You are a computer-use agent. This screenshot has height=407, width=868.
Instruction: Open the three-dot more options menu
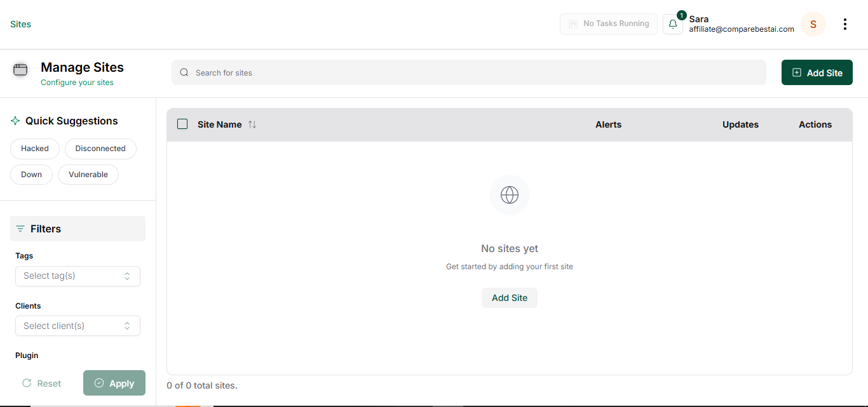coord(844,24)
